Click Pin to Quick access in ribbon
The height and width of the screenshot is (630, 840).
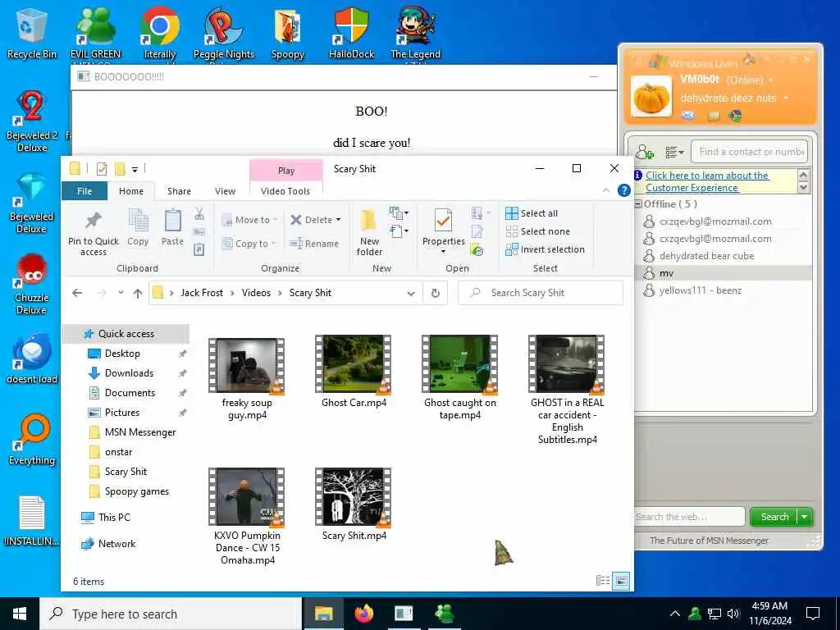pyautogui.click(x=94, y=233)
